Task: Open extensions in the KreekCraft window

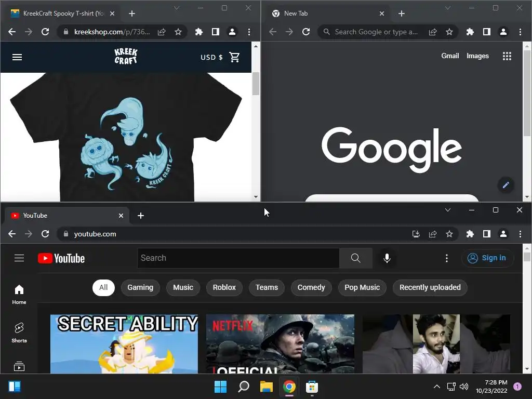Action: (x=199, y=32)
